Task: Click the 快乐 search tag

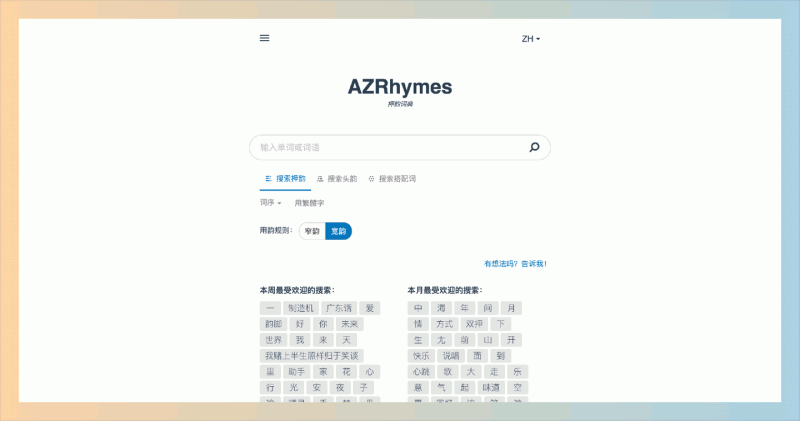Action: point(421,356)
